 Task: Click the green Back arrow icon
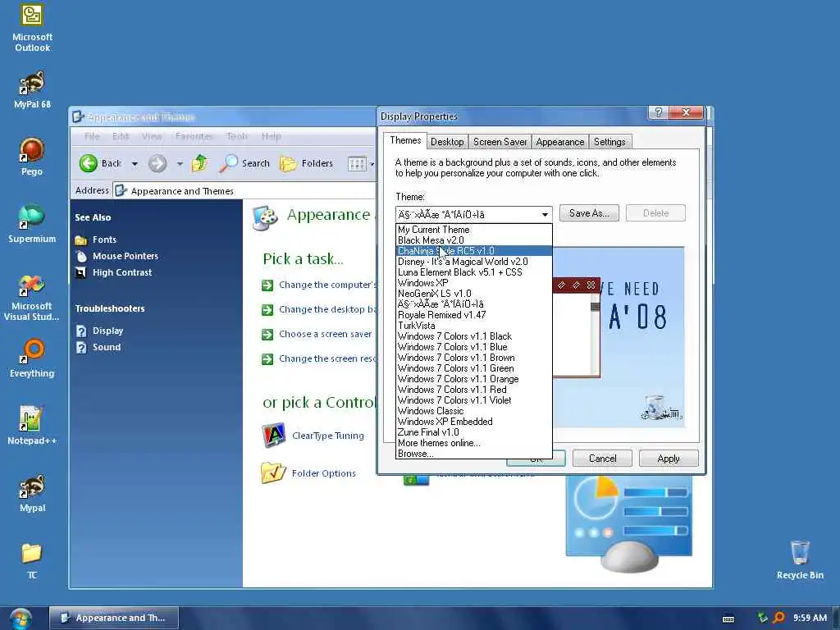pos(89,163)
